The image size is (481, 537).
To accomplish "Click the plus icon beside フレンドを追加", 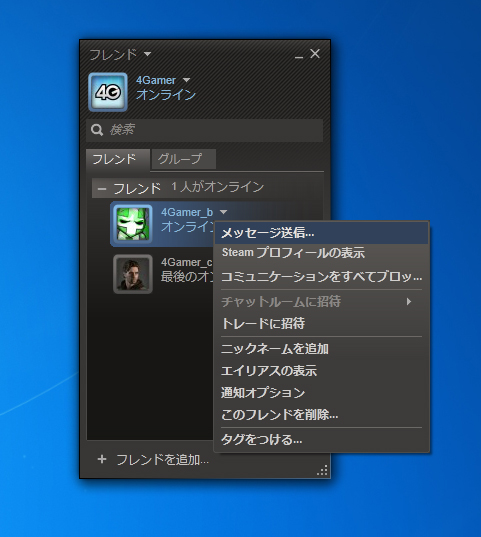I will pyautogui.click(x=102, y=459).
